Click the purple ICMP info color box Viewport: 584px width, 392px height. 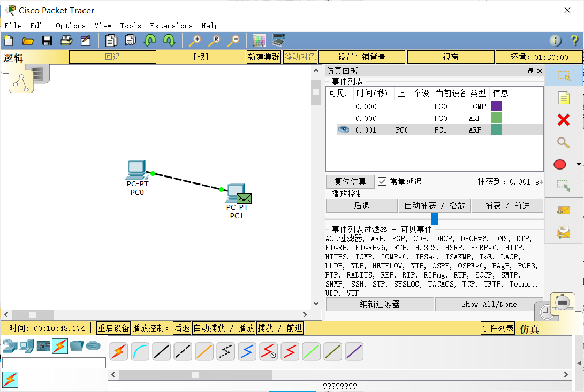496,106
